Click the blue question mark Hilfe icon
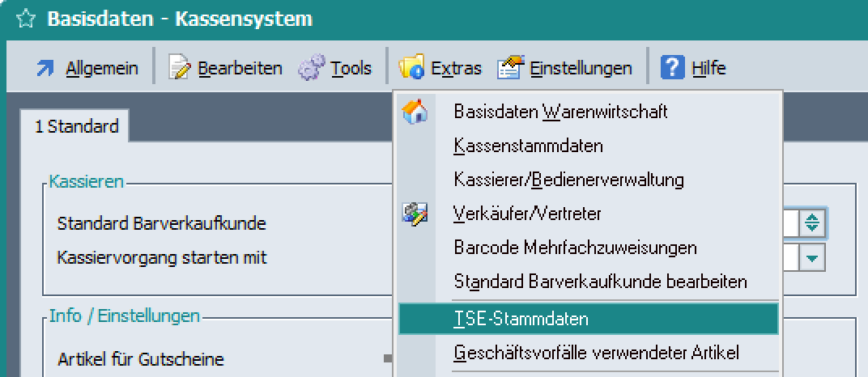This screenshot has height=377, width=868. [673, 69]
